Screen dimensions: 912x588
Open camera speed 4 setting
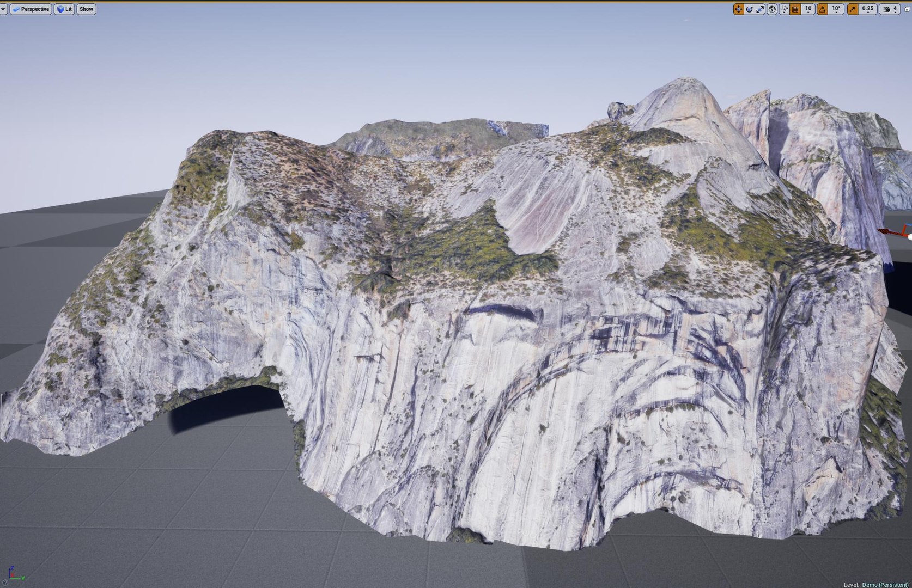(x=890, y=9)
